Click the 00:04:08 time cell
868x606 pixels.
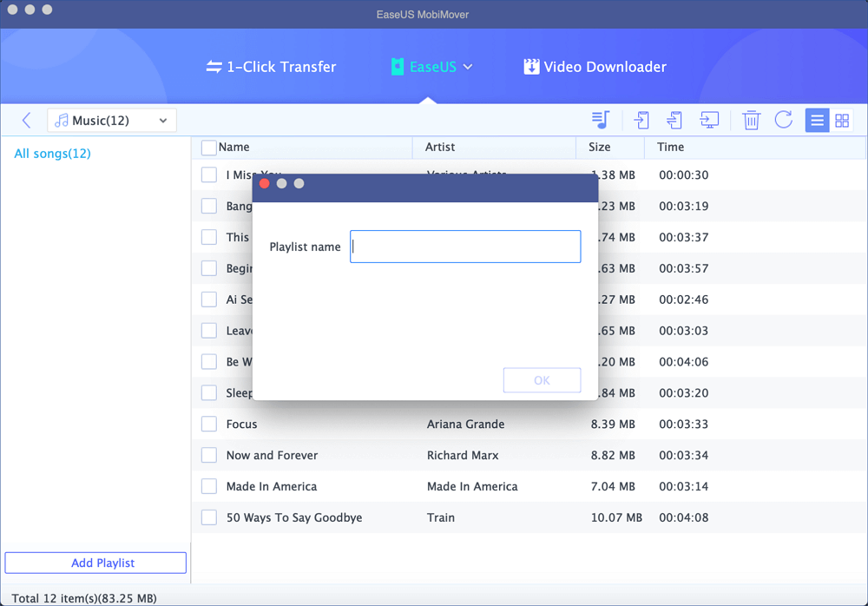pyautogui.click(x=684, y=517)
